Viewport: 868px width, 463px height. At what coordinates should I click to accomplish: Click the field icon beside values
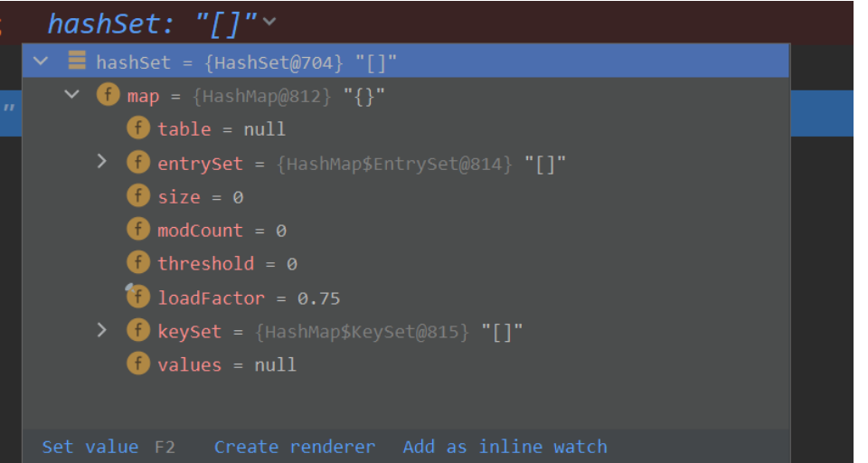coord(138,364)
